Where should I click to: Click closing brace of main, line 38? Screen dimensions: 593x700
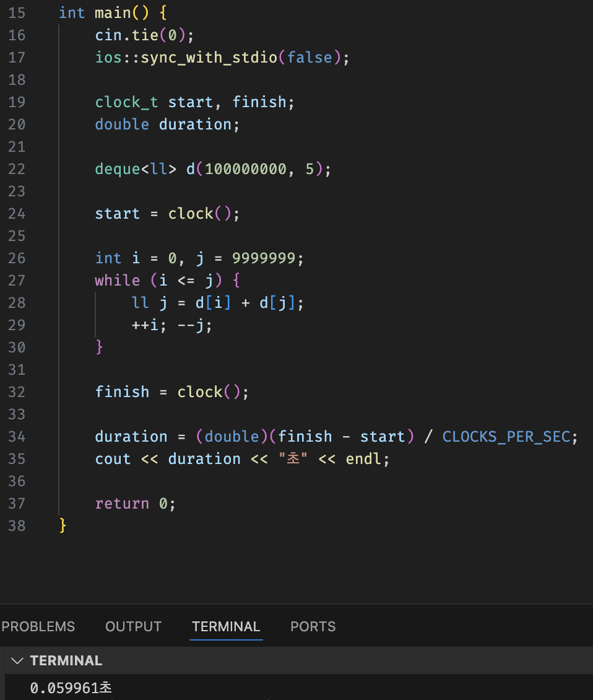pyautogui.click(x=63, y=525)
